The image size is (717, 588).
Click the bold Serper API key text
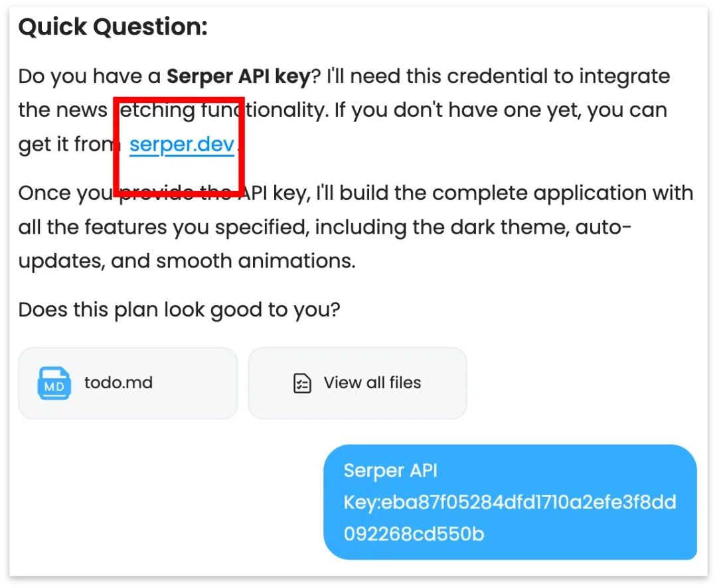[x=239, y=76]
